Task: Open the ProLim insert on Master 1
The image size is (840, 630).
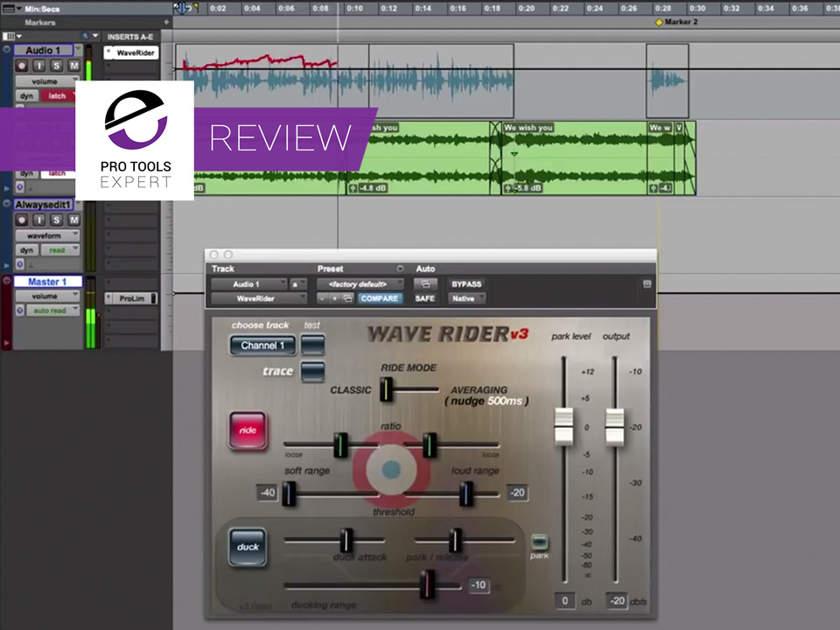Action: click(x=131, y=298)
